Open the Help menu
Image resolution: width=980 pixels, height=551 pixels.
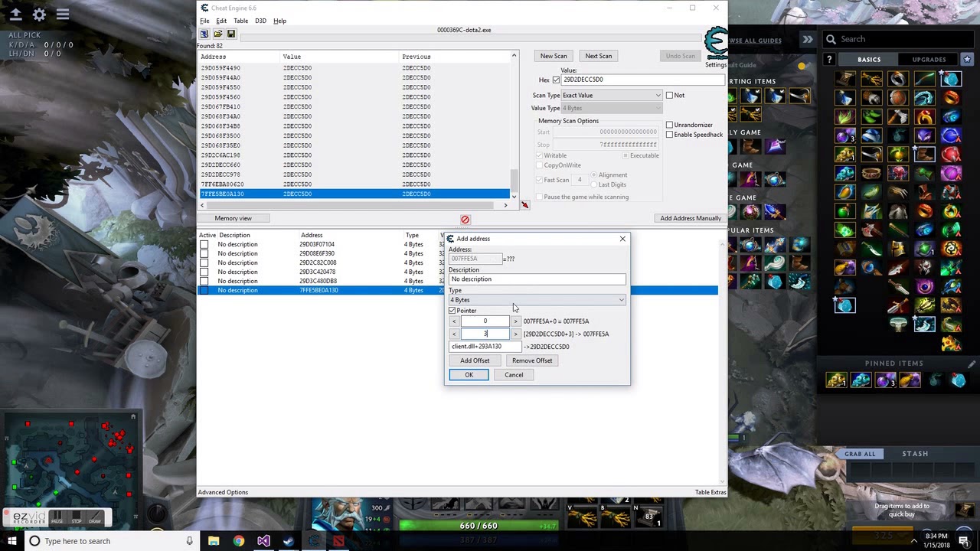pos(280,21)
